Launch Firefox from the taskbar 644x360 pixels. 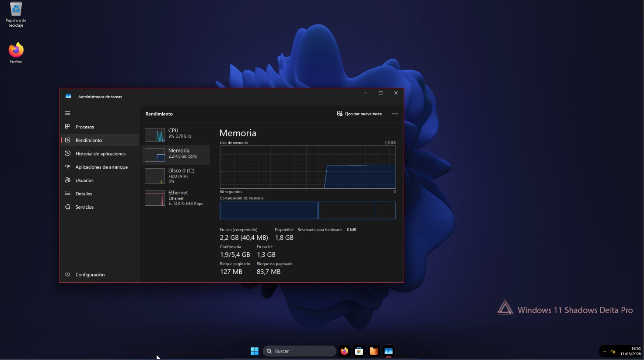pos(345,351)
